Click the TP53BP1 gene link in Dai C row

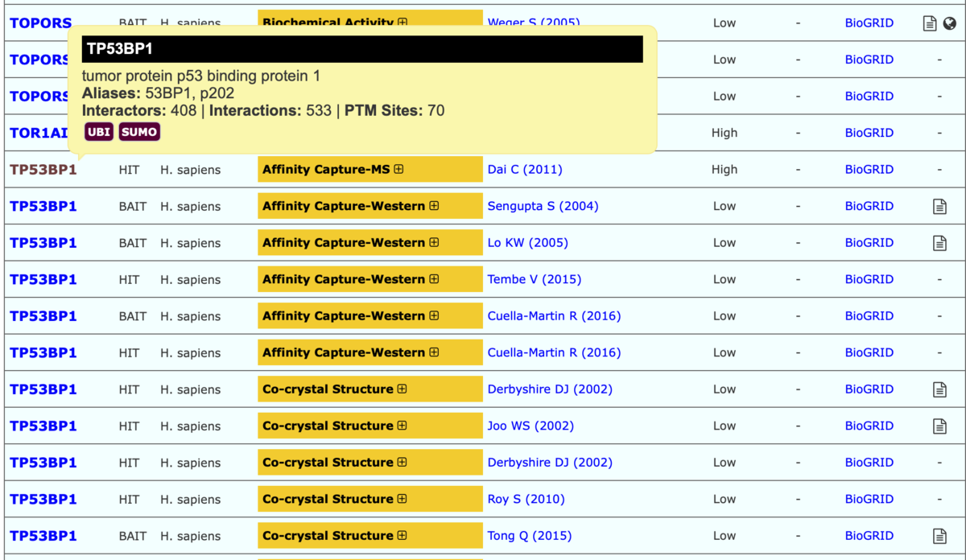43,169
